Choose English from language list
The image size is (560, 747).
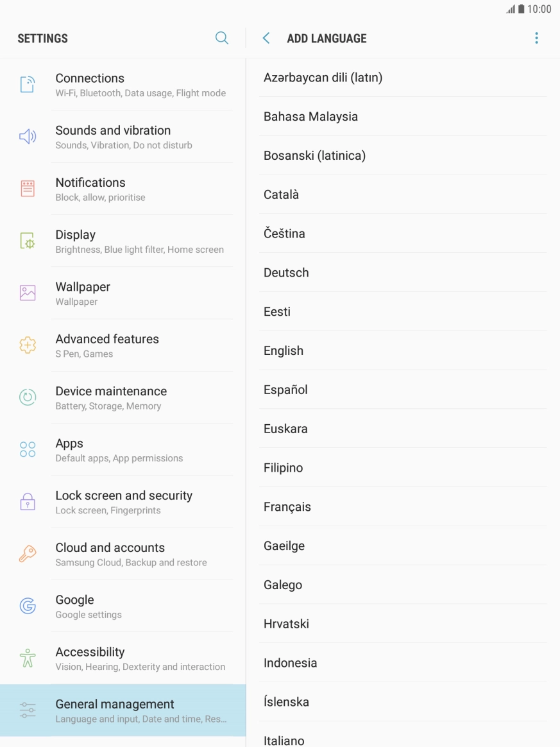[x=284, y=350]
